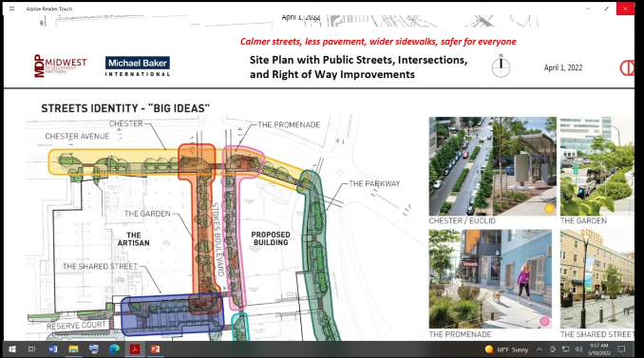Open the computer/network icon on taskbar
The height and width of the screenshot is (358, 644).
coord(94,349)
